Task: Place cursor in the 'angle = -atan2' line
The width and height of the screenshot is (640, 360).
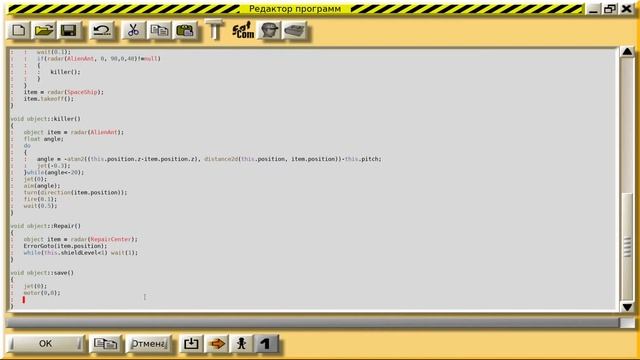Action: point(209,159)
